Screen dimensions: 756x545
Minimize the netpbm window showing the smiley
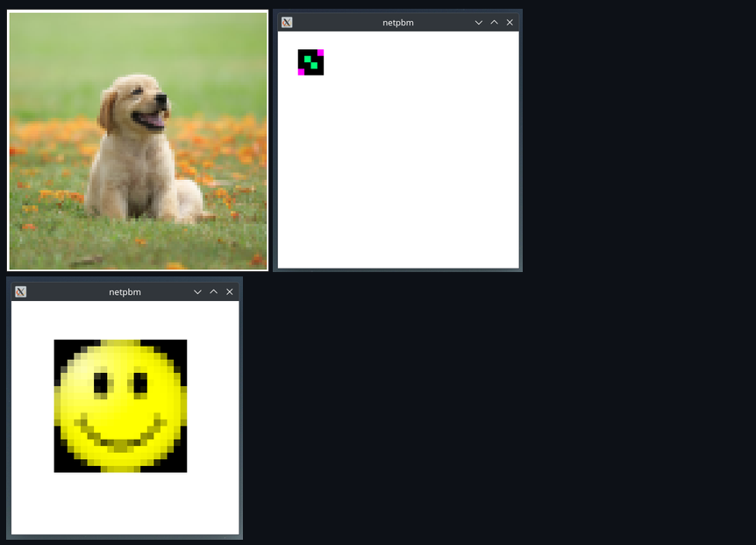pos(197,291)
